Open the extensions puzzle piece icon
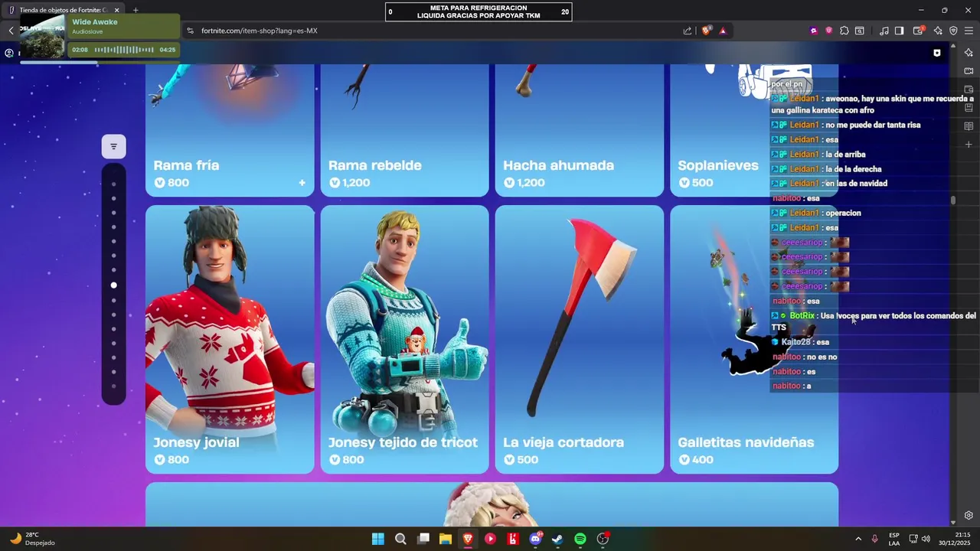This screenshot has width=980, height=551. coord(844,31)
